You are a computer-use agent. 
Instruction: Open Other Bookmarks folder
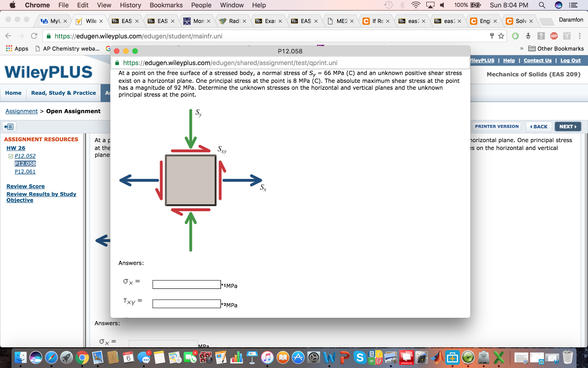(x=556, y=48)
